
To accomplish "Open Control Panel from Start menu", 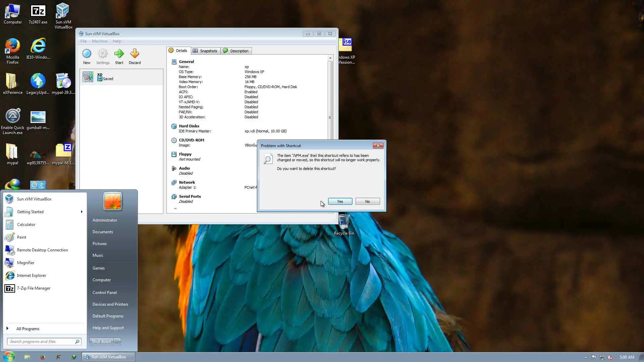I will 105,293.
